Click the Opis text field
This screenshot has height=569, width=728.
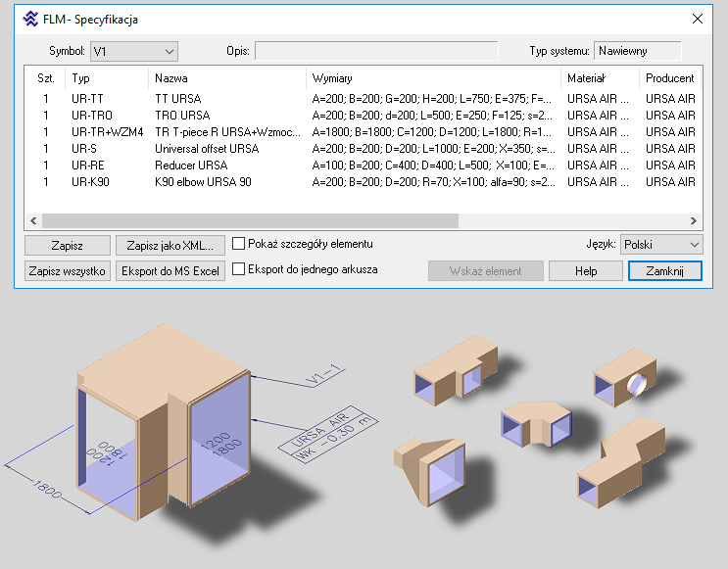coord(376,51)
